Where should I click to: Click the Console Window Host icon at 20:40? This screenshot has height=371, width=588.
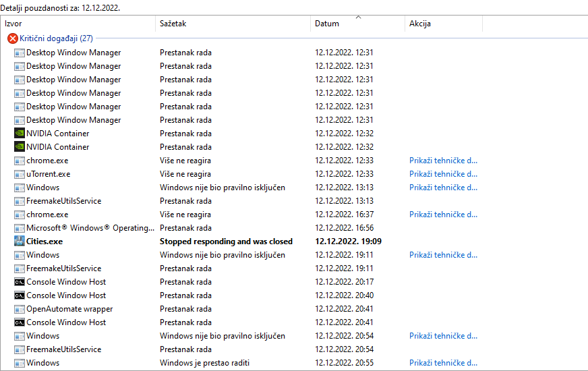pos(19,295)
